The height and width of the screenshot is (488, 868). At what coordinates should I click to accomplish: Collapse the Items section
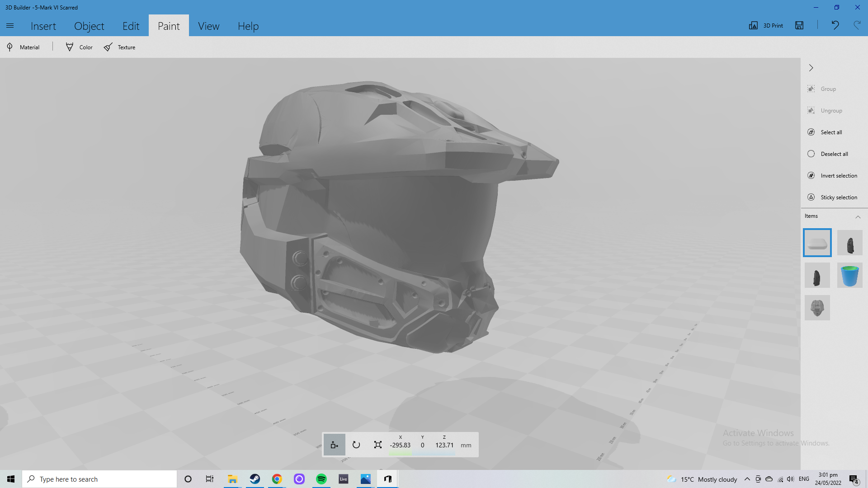858,217
